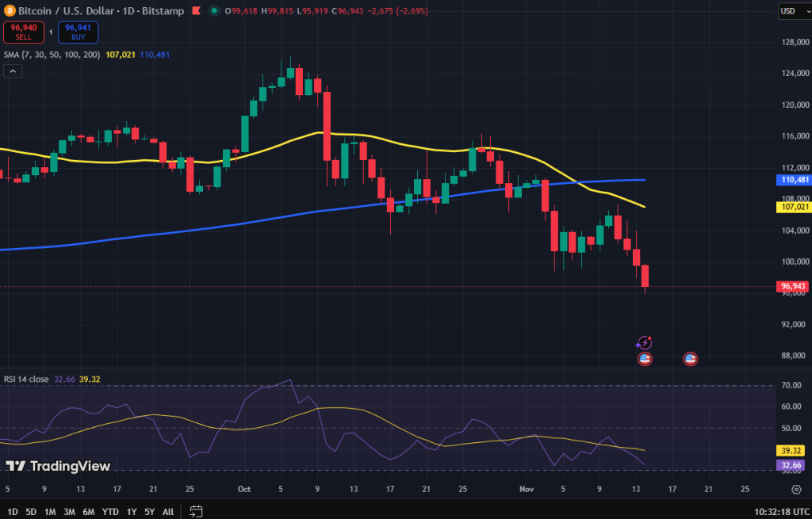
Task: Select the 1Y time range
Action: click(x=132, y=512)
